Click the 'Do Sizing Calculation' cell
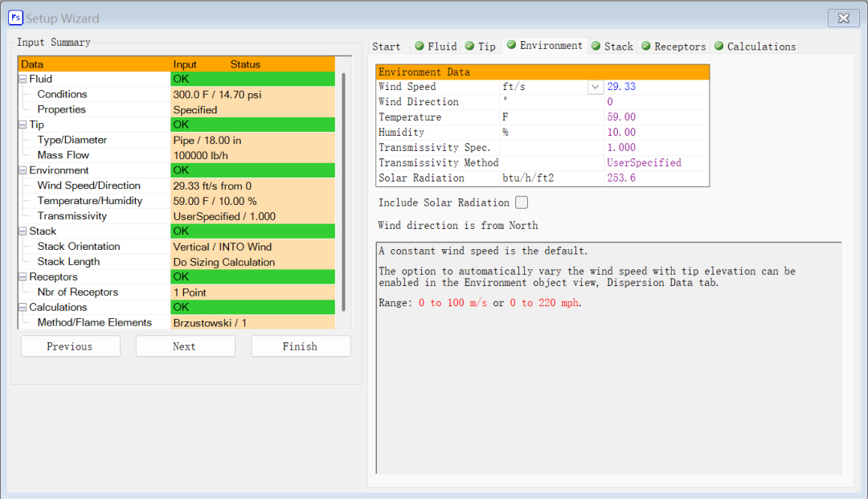Viewport: 868px width, 499px height. [x=253, y=262]
